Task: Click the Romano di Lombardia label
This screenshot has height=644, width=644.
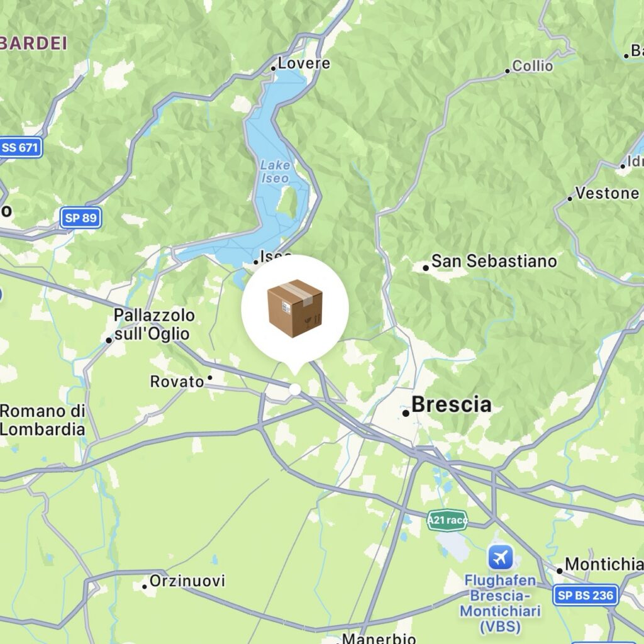Action: click(42, 420)
